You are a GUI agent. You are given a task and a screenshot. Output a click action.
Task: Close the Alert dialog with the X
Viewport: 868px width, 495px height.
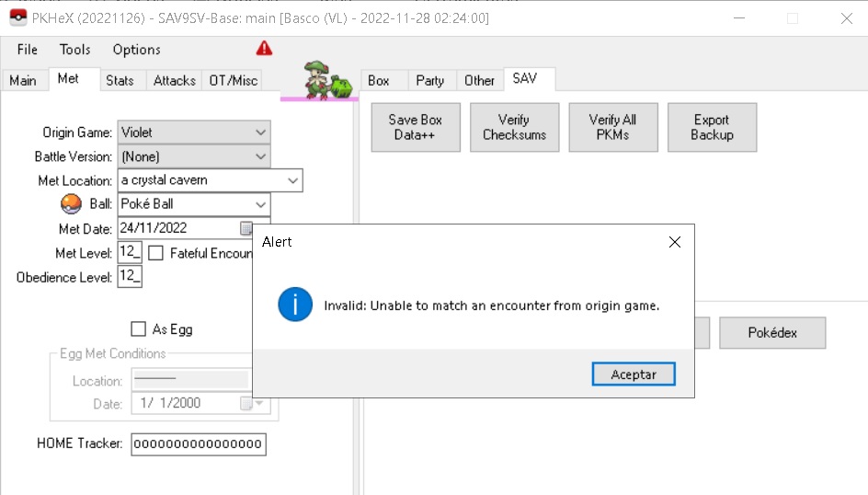(x=674, y=242)
